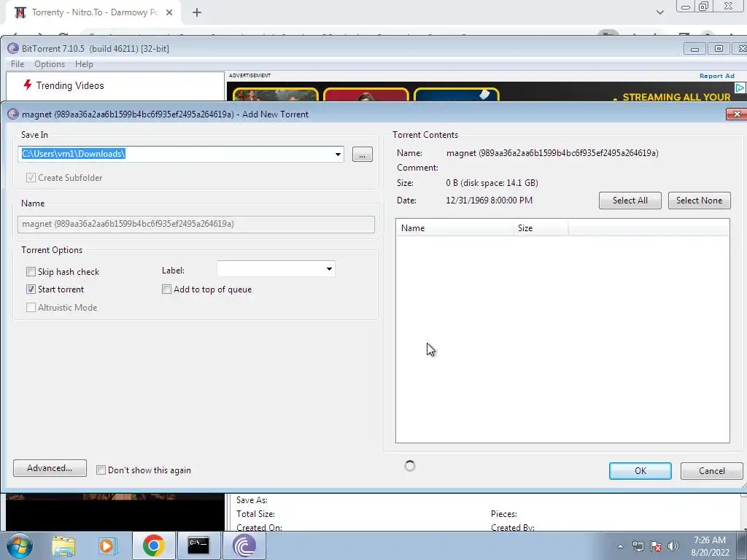Close the Add New Torrent dialog
Image resolution: width=747 pixels, height=560 pixels.
click(737, 114)
